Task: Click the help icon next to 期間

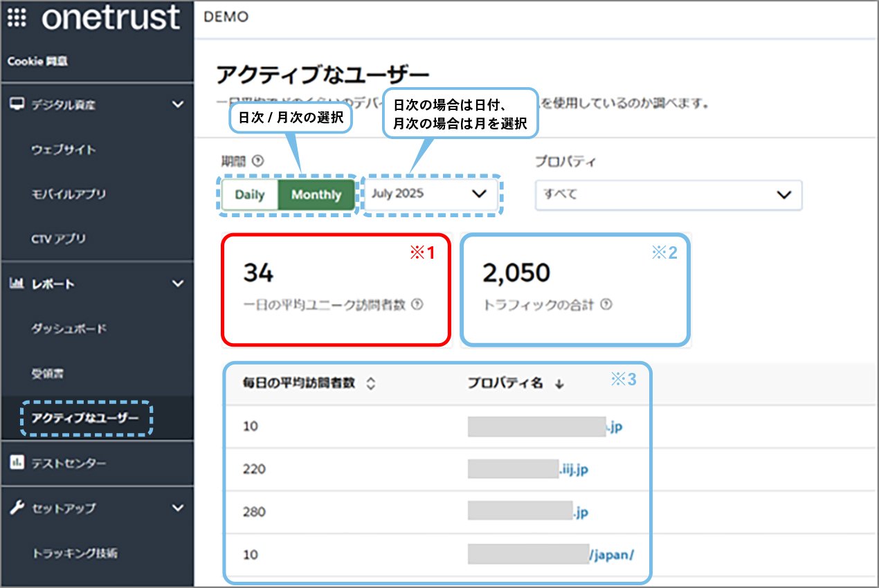Action: [258, 161]
